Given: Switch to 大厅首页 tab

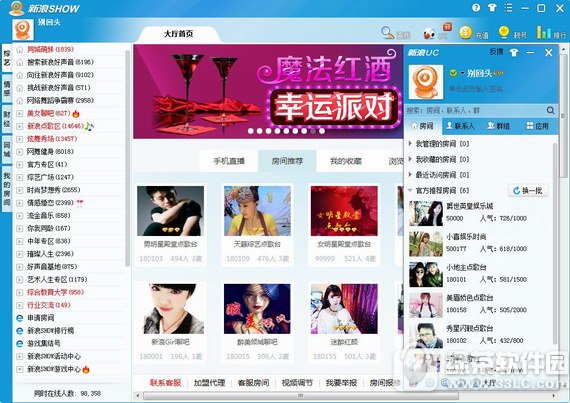Looking at the screenshot, I should 178,34.
